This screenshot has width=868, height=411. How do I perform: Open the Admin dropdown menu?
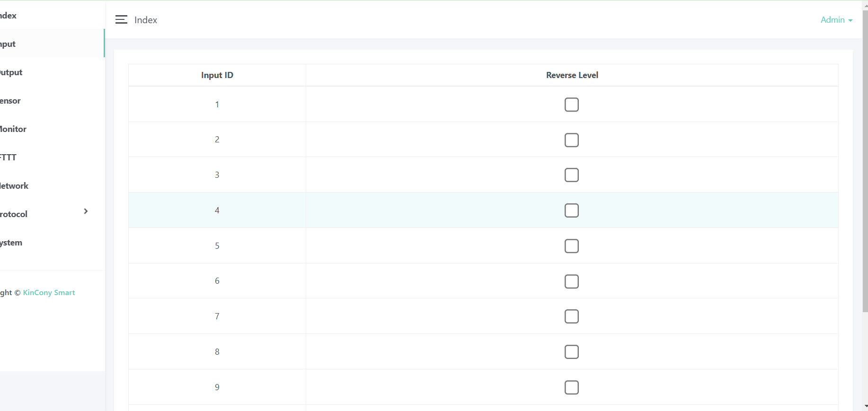[x=836, y=20]
